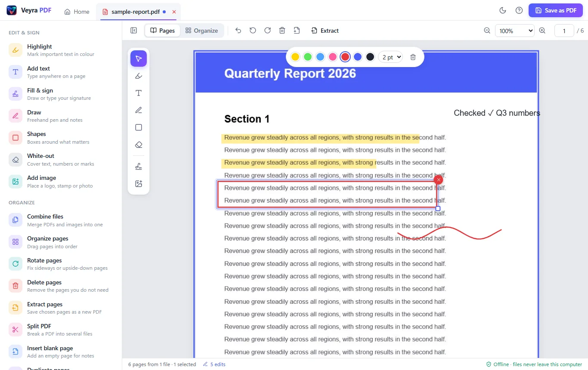Click the Save as PDF button

[556, 10]
